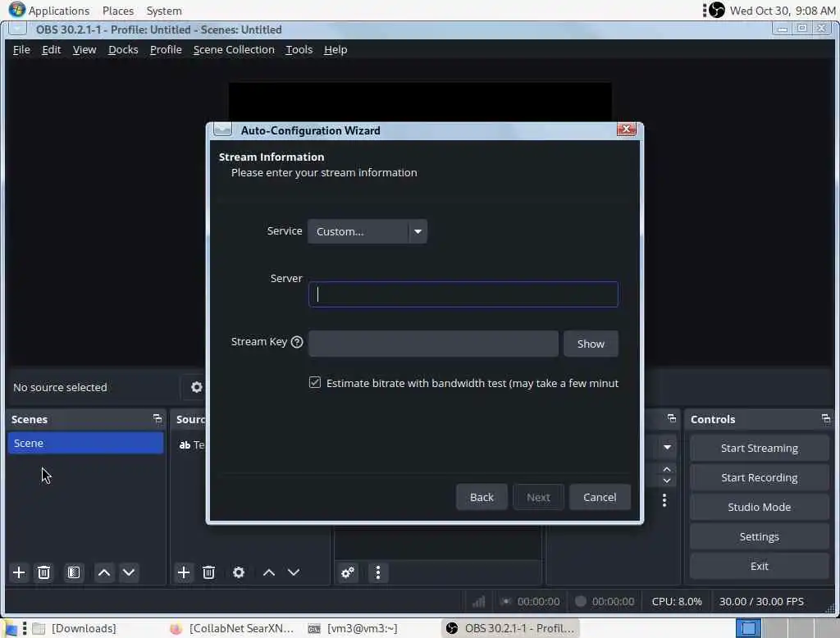840x638 pixels.
Task: Click the 30.00 / 30.00 FPS readout
Action: click(x=761, y=602)
